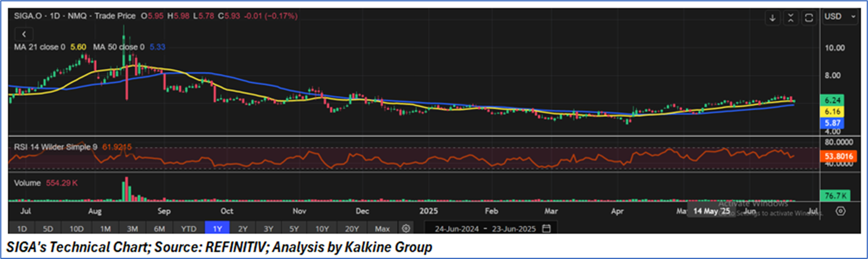Collapse the legend with the left chevron button
Screen dimensions: 868x259
(x=23, y=34)
